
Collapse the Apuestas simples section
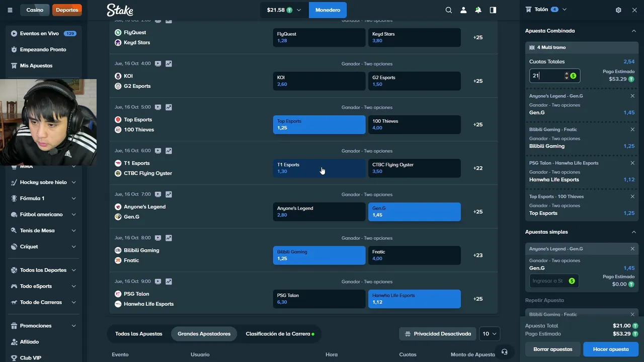click(x=633, y=232)
